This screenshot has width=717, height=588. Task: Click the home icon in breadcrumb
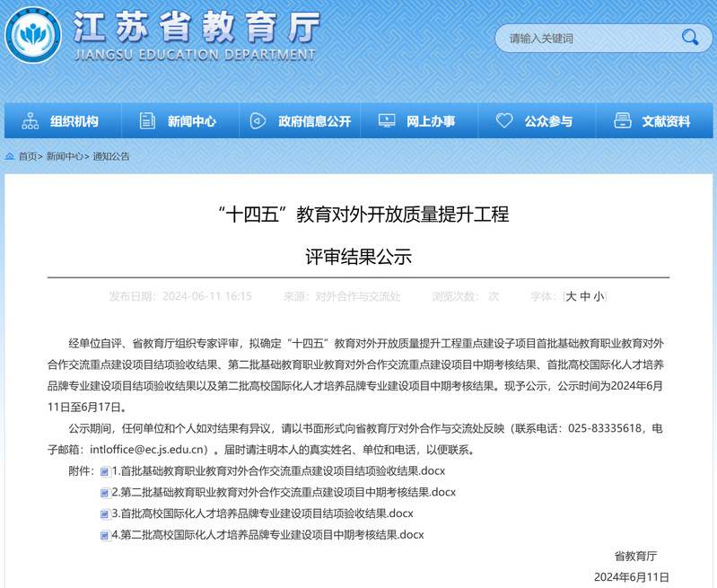(10, 156)
